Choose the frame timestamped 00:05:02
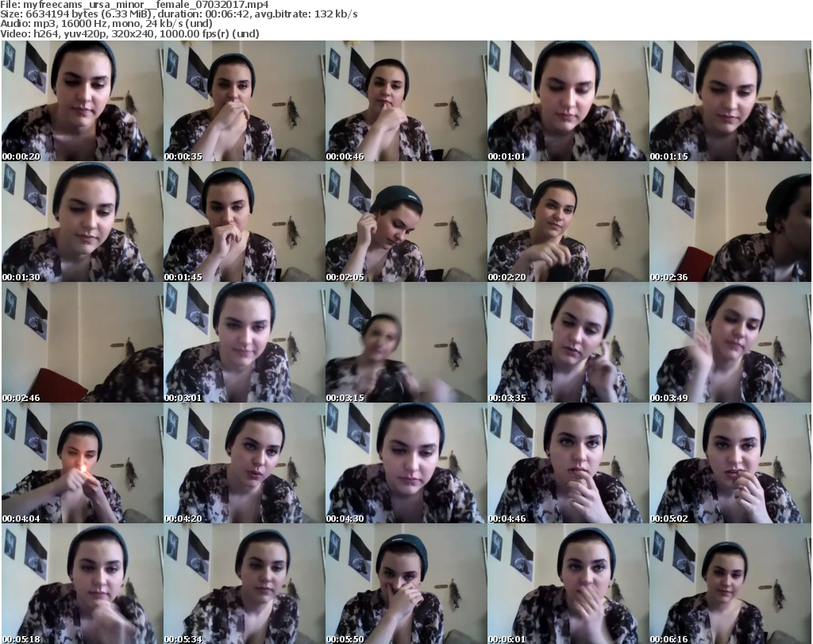 click(730, 463)
